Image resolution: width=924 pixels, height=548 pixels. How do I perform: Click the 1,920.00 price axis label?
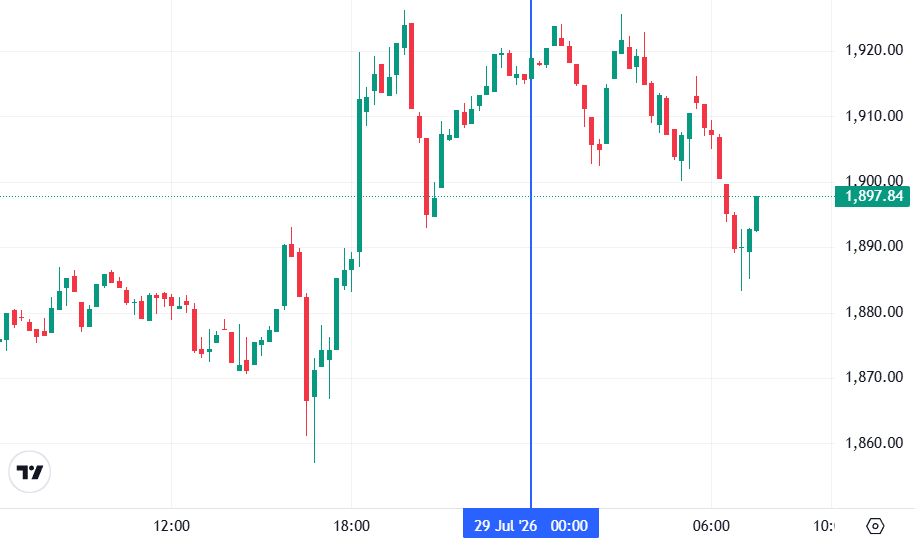pyautogui.click(x=874, y=50)
